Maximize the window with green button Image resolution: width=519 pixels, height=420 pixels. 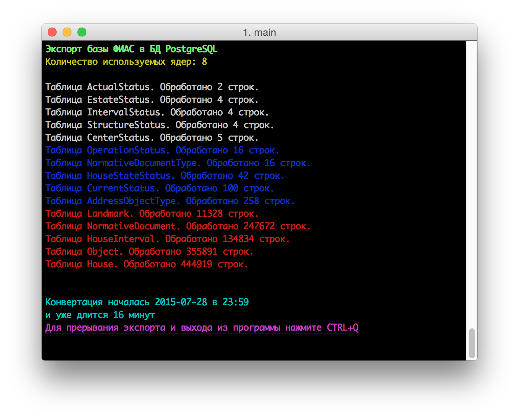[82, 32]
